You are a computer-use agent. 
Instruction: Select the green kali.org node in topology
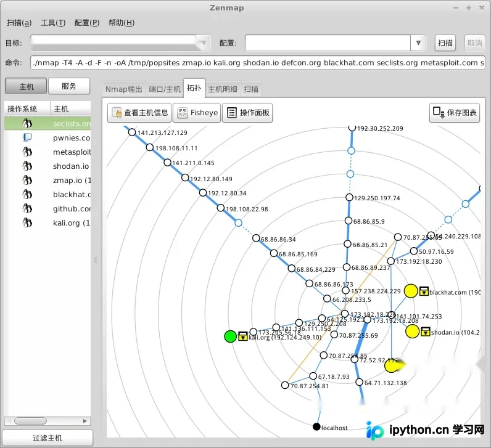[230, 336]
